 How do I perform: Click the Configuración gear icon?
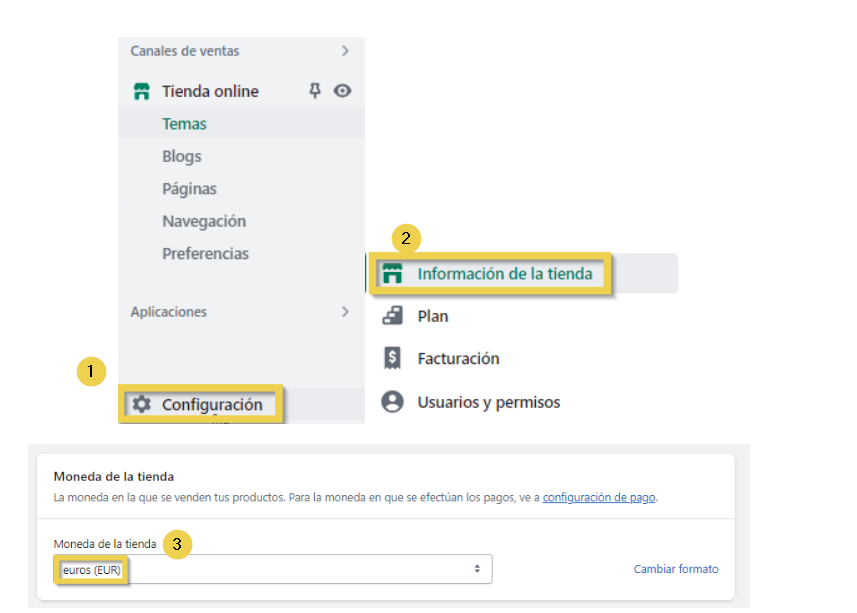pyautogui.click(x=141, y=405)
